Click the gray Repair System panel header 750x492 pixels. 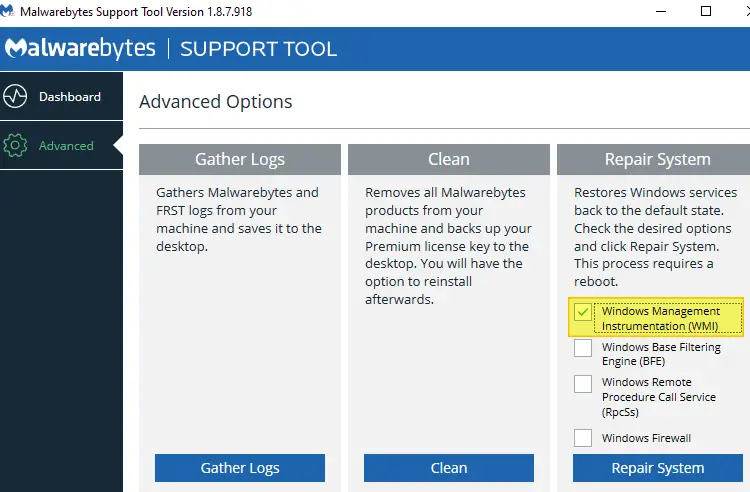[x=653, y=159]
